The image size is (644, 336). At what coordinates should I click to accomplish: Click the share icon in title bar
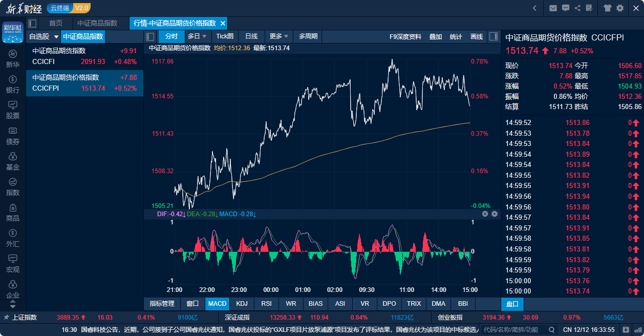click(x=577, y=8)
